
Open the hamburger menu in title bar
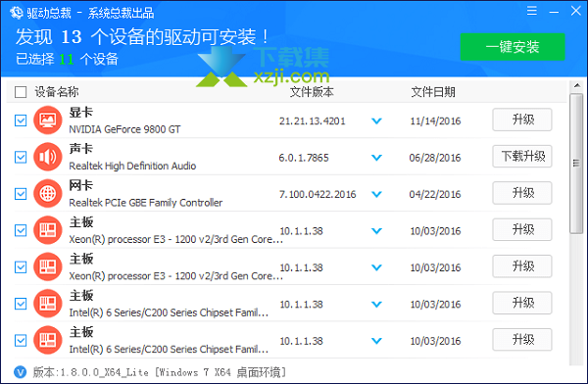532,11
